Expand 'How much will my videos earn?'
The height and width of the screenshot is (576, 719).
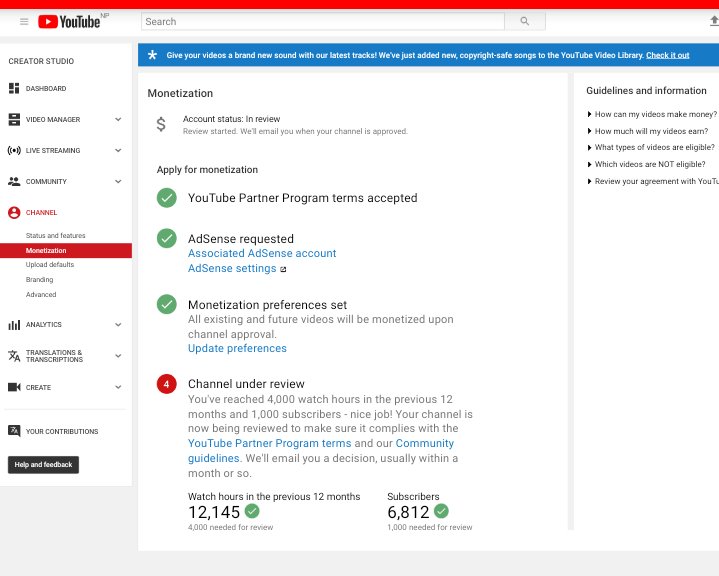[647, 131]
